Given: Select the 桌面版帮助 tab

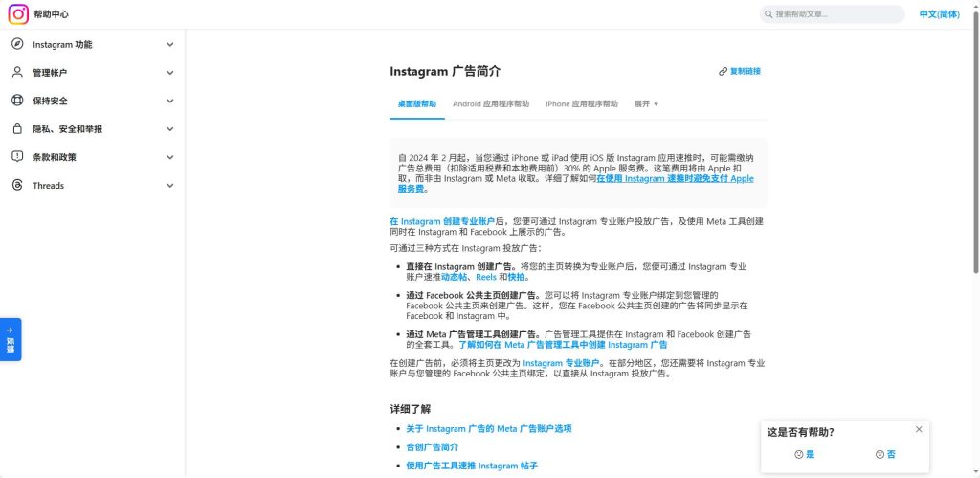Looking at the screenshot, I should [x=417, y=103].
